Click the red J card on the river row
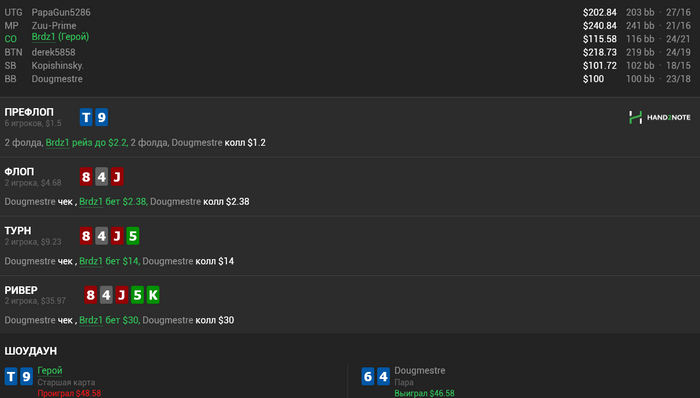The image size is (700, 398). [121, 295]
